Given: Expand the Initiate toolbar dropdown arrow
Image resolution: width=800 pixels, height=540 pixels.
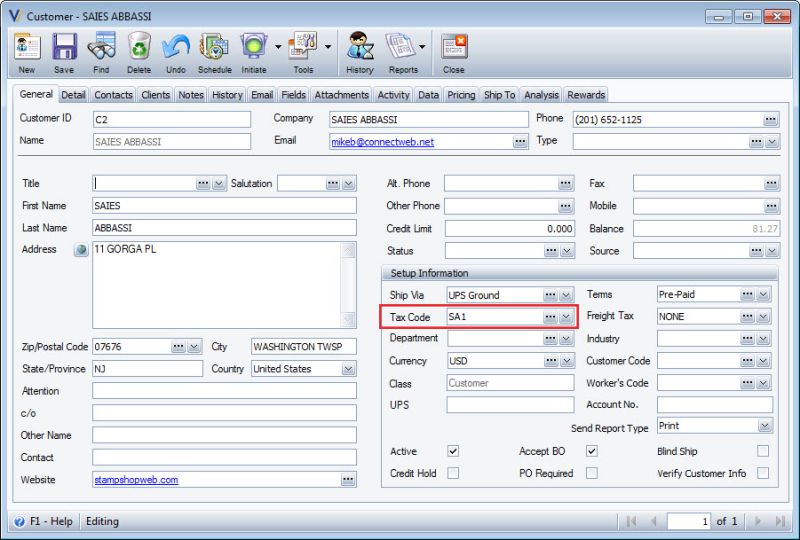Looking at the screenshot, I should coord(278,47).
